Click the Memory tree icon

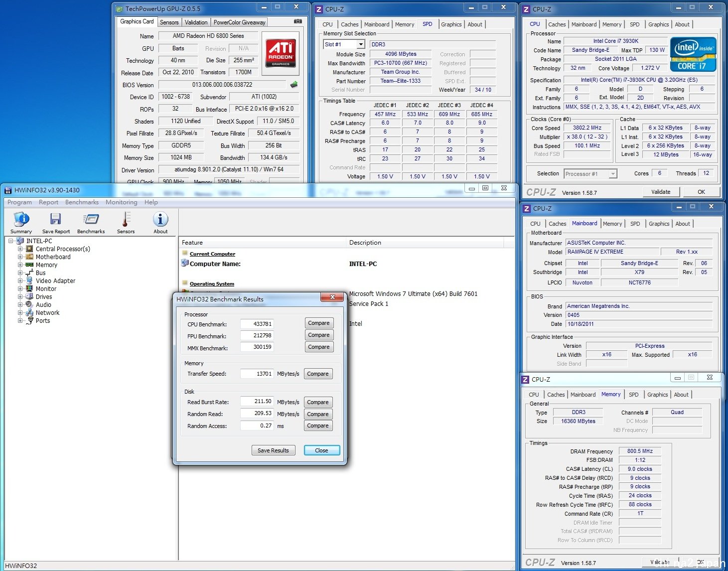click(29, 265)
